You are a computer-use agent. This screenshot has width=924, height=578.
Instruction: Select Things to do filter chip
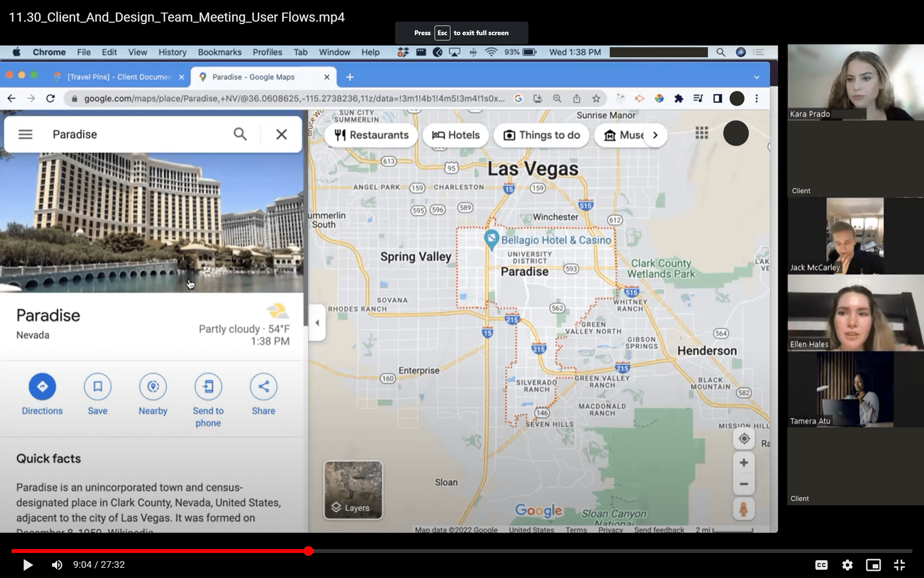tap(542, 135)
